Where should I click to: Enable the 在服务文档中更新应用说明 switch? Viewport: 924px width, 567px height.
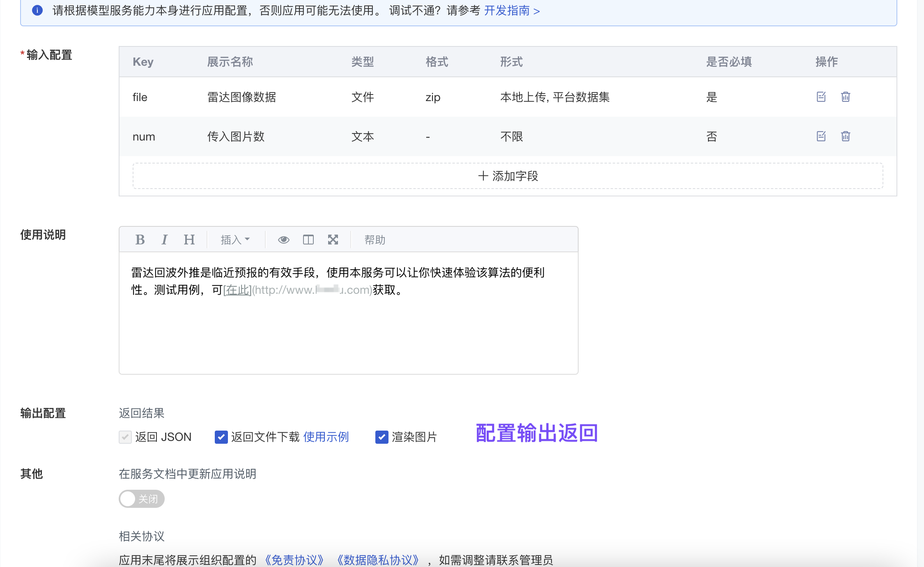coord(142,499)
